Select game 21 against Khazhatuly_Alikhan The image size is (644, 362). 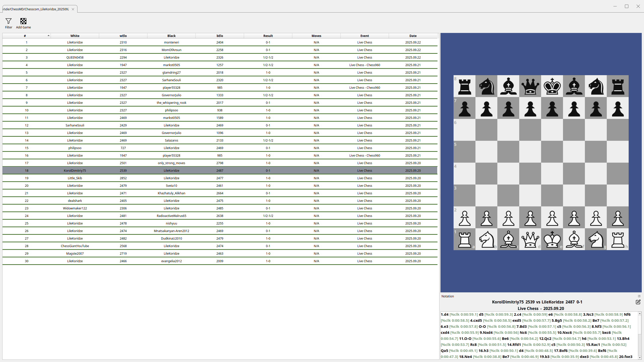(220, 193)
